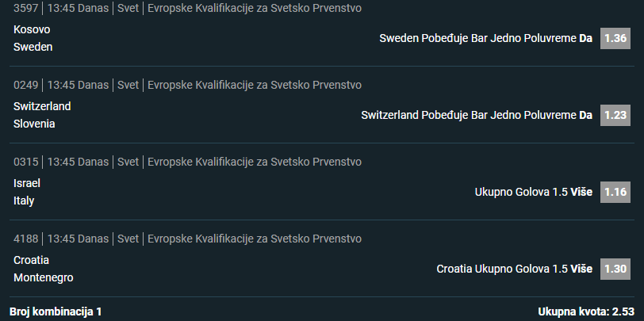Viewport: 644px width, 321px height.
Task: Select the Sweden team name
Action: tap(33, 48)
